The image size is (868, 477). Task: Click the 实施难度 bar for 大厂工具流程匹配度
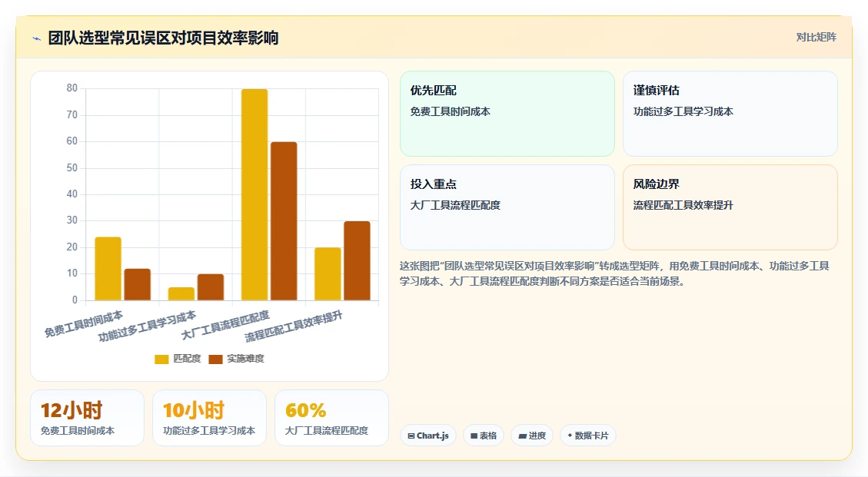(284, 221)
